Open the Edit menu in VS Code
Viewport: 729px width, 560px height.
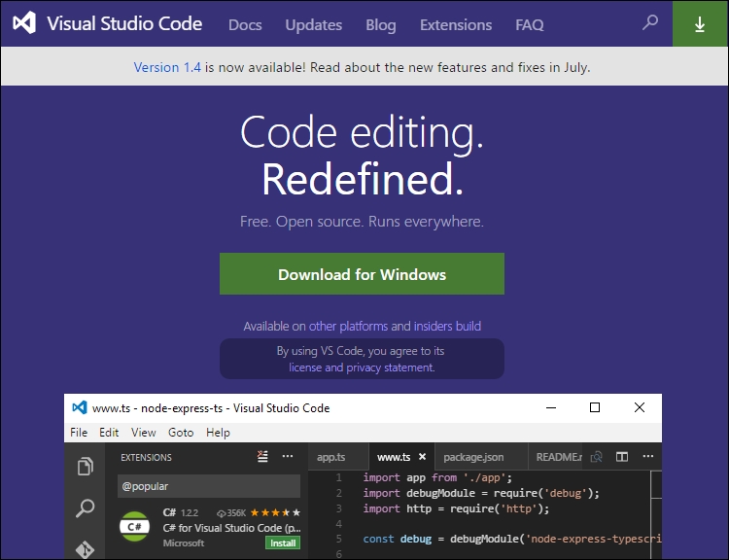coord(109,433)
